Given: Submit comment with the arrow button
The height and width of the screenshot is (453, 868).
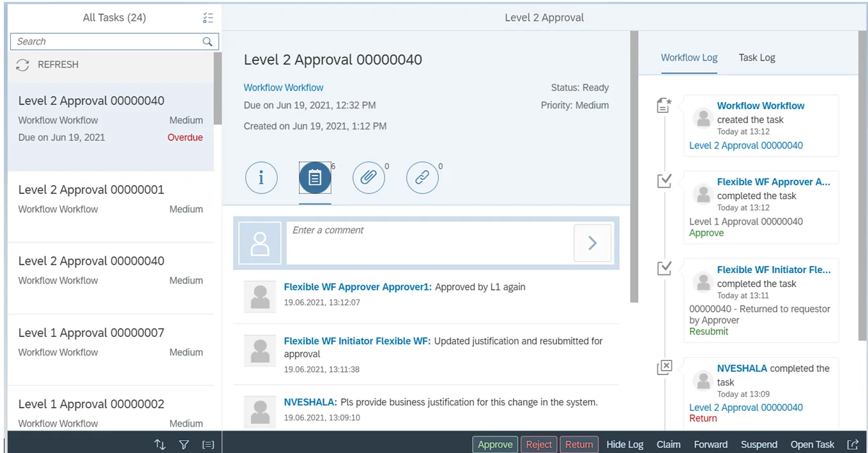Looking at the screenshot, I should [592, 243].
